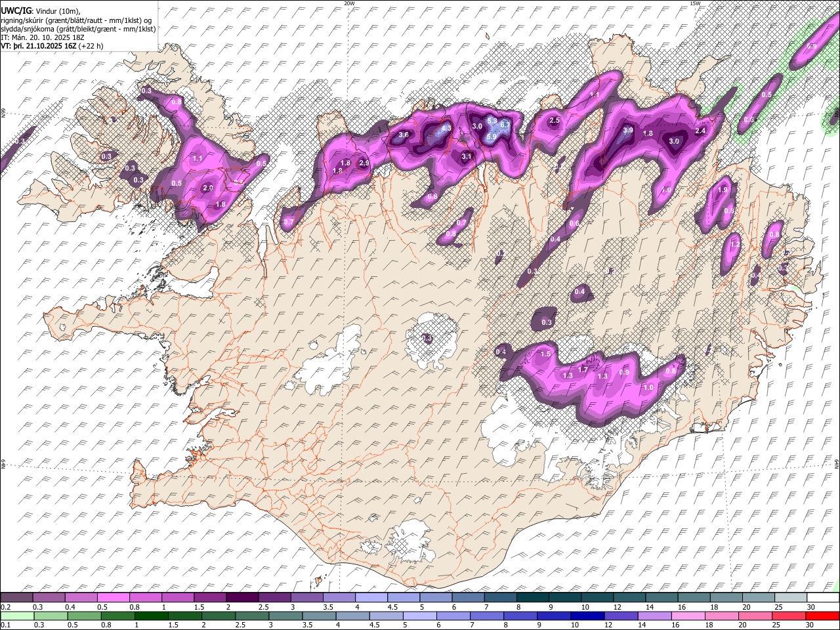This screenshot has width=840, height=630.
Task: Click the pure red 30 swatch in lower scale
Action: coord(823,616)
